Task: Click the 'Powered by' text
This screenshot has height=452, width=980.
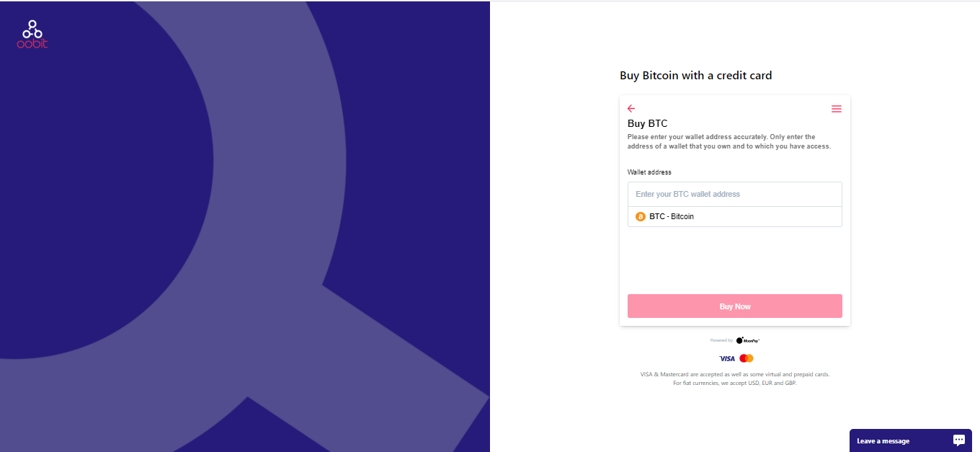Action: click(721, 340)
